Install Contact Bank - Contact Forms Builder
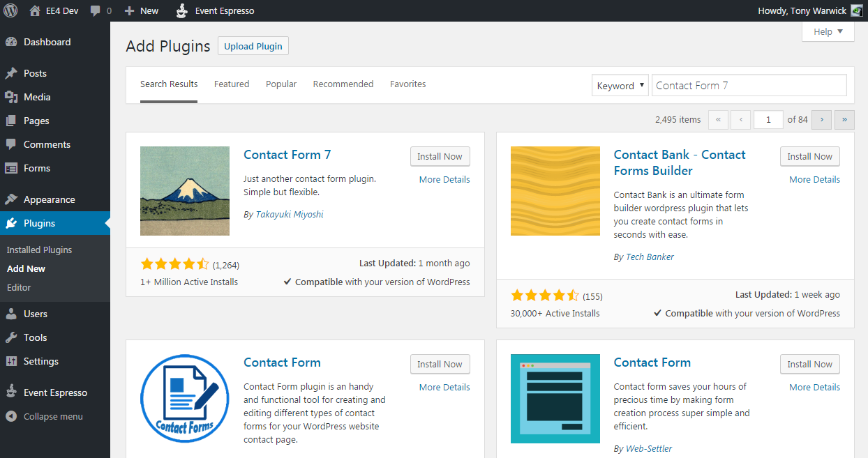 pyautogui.click(x=810, y=156)
